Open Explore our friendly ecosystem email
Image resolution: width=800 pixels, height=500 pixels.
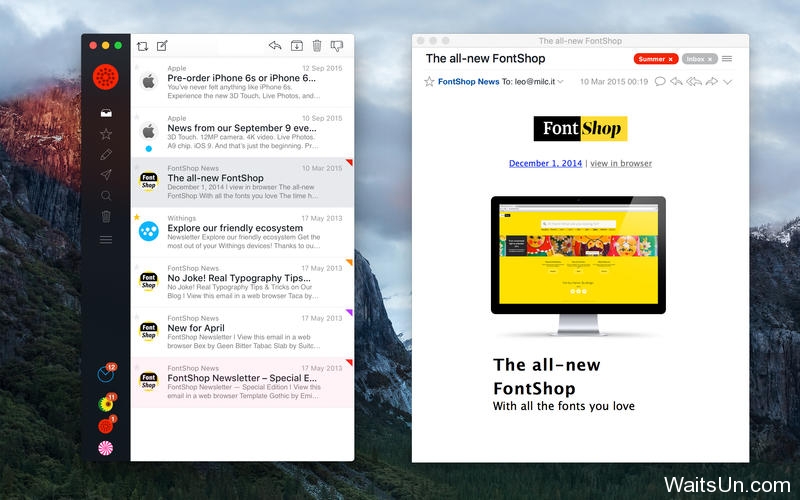(x=242, y=232)
